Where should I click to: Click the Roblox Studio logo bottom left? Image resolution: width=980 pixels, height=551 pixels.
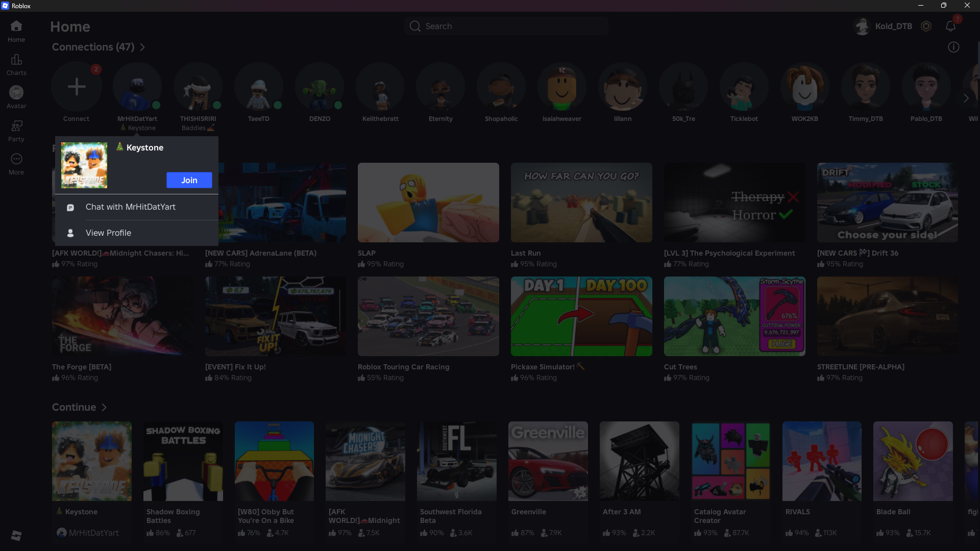pyautogui.click(x=16, y=535)
